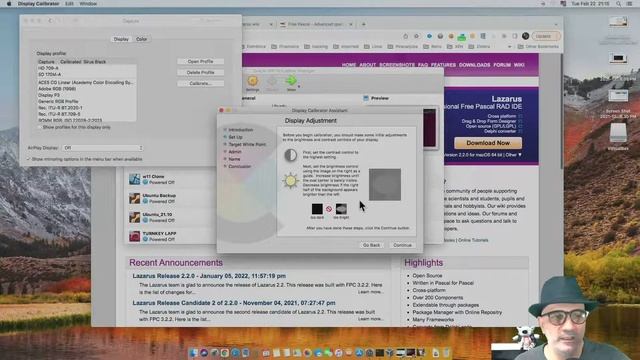Open 'Lazarus Release 2.2.0' announcement link
The image size is (640, 360).
click(x=209, y=276)
